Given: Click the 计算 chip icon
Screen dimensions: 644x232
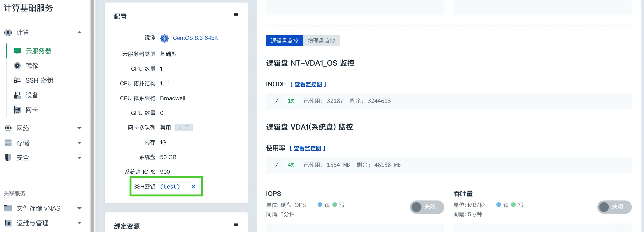Looking at the screenshot, I should 8,32.
